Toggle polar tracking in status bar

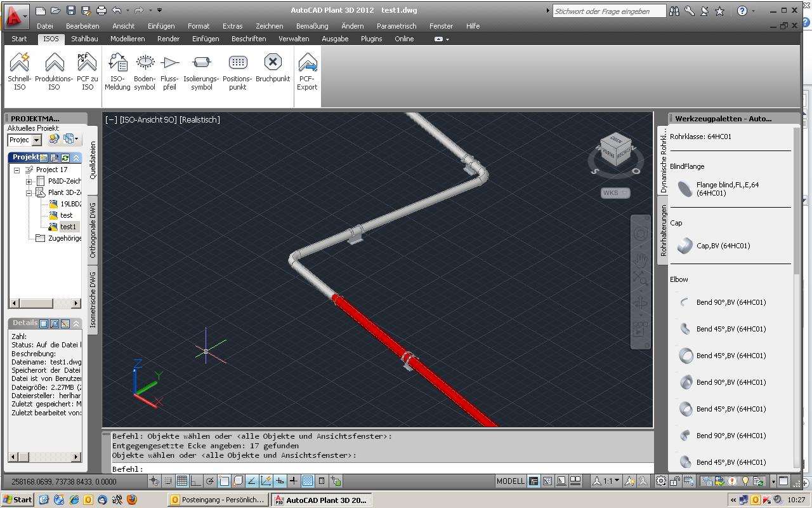pos(210,481)
